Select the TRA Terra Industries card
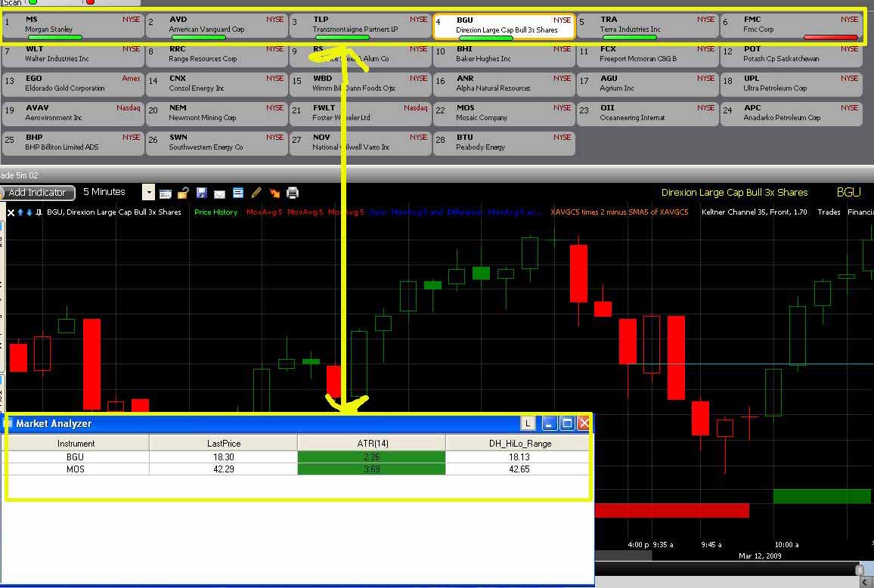The height and width of the screenshot is (588, 874). point(648,26)
